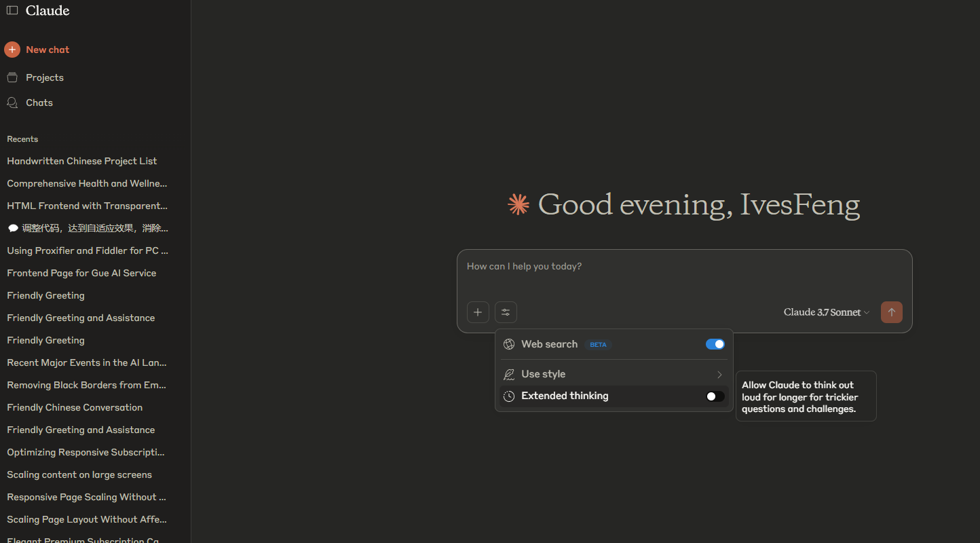The image size is (980, 543).
Task: Expand the Use style submenu arrow
Action: 719,375
